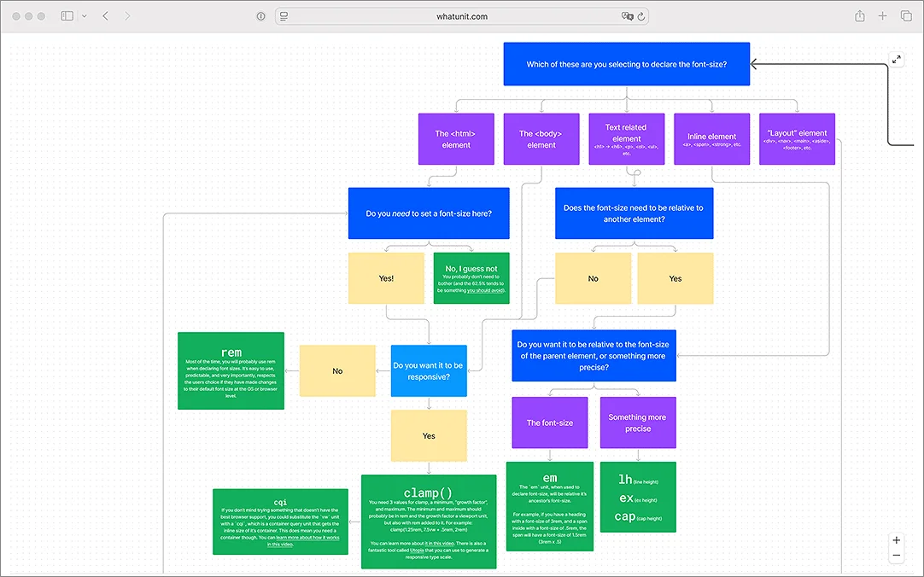
Task: Zoom in with the canvas plus button
Action: point(897,540)
